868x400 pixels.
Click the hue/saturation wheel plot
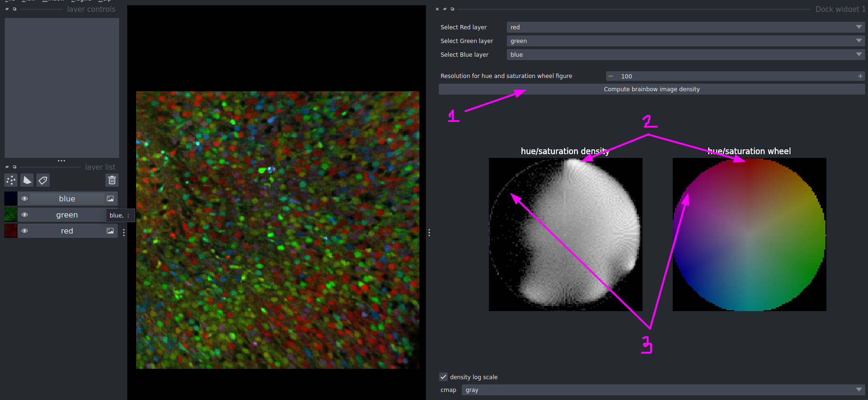click(749, 235)
